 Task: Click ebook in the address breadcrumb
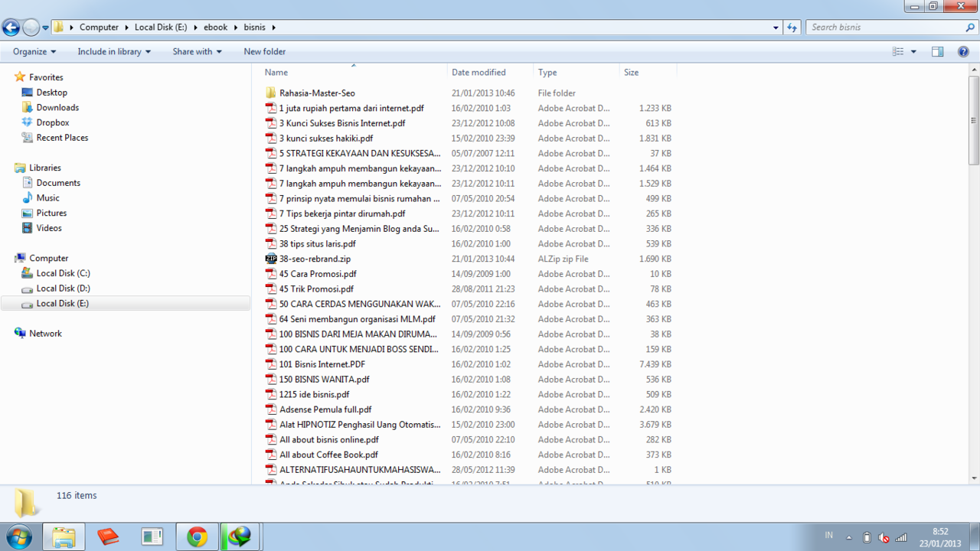[x=216, y=28]
